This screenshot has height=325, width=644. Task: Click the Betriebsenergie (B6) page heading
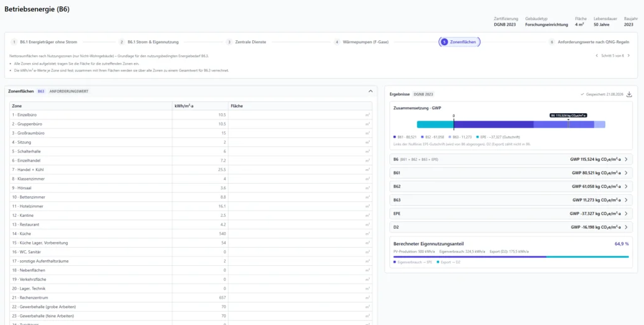37,9
